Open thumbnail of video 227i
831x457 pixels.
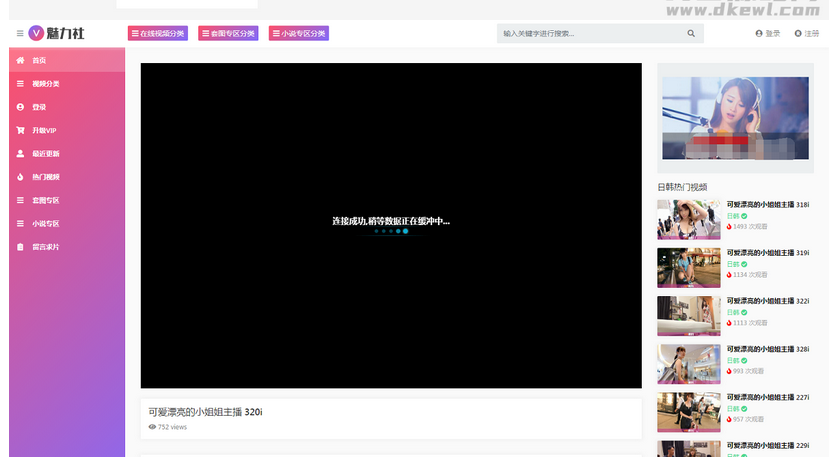(x=689, y=412)
